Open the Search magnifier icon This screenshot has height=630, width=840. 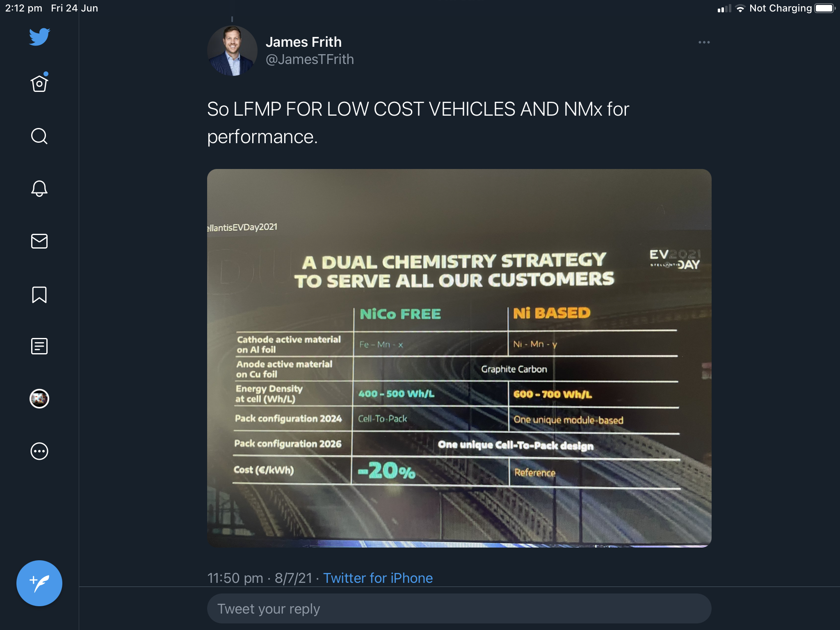tap(39, 136)
